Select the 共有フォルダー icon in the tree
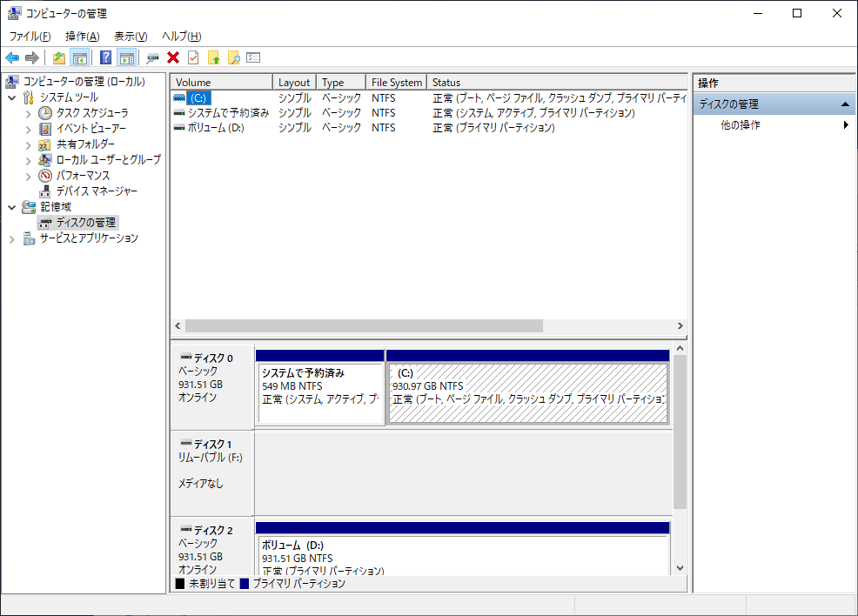 pyautogui.click(x=45, y=144)
